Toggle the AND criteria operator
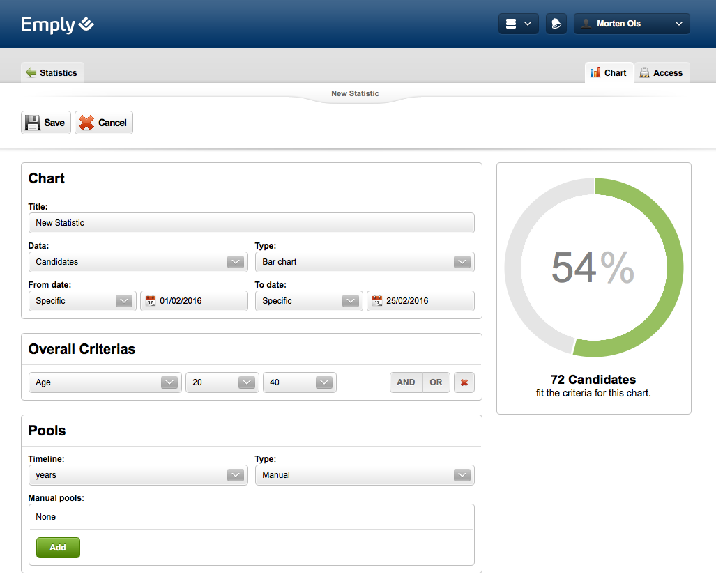 pyautogui.click(x=406, y=382)
